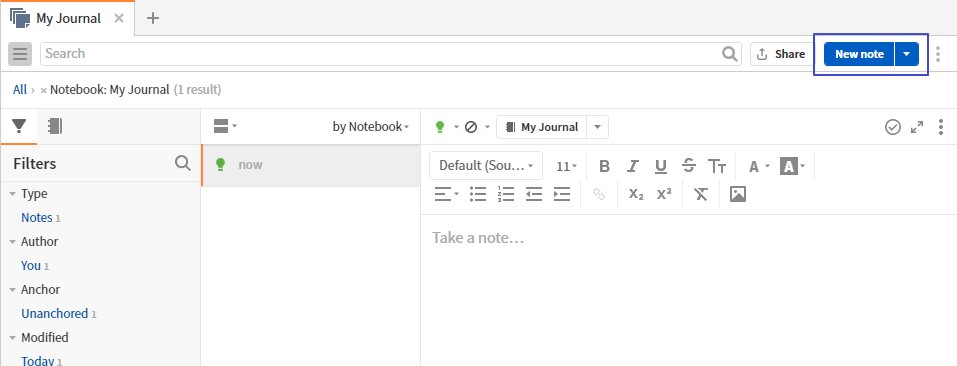Viewport: 957px width, 366px height.
Task: Increase indent of the paragraph
Action: (562, 194)
